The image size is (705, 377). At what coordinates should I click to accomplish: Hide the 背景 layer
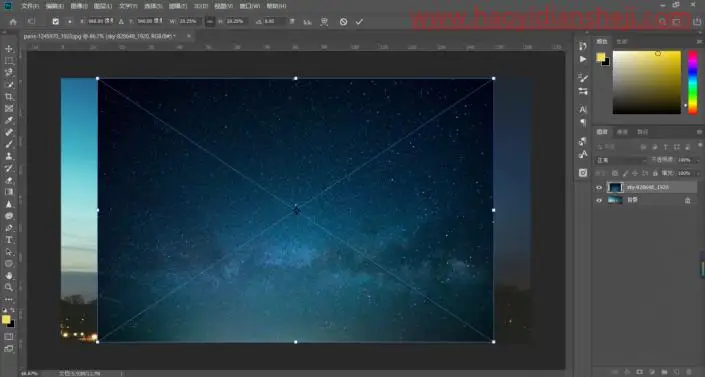(599, 201)
